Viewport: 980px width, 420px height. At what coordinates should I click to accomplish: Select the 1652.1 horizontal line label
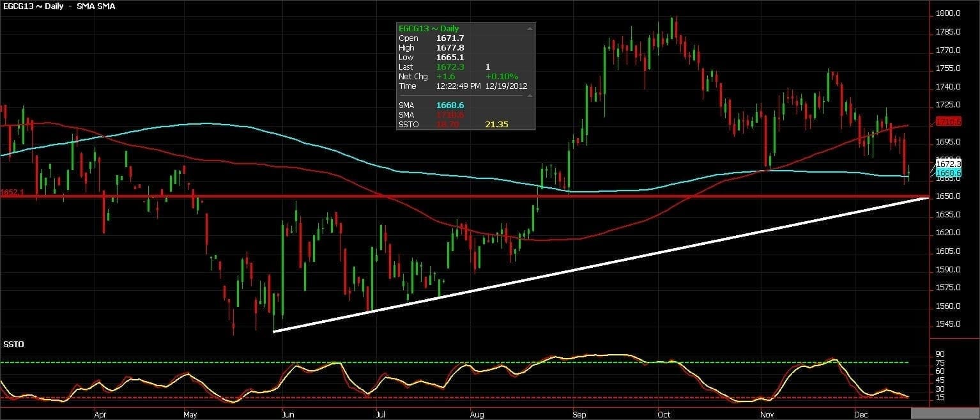(12, 192)
